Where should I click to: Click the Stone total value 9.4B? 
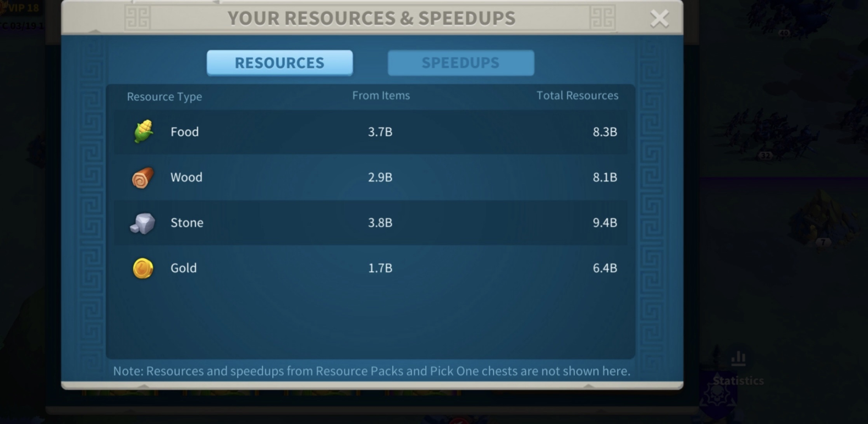[x=605, y=223]
